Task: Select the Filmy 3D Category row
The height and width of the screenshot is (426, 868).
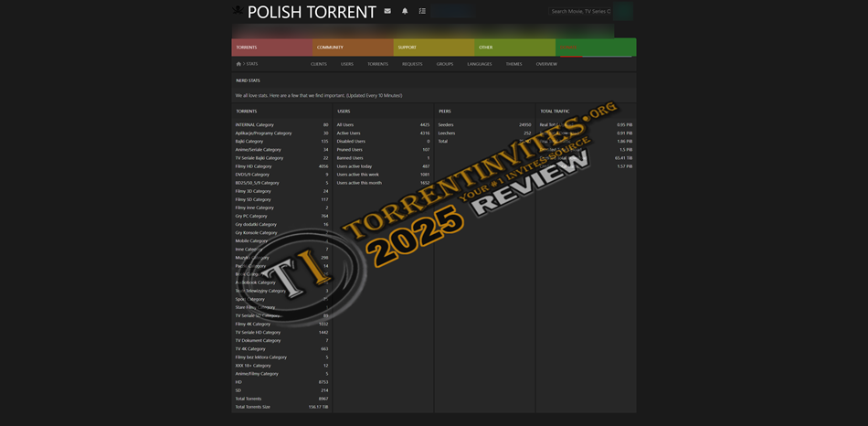Action: [x=281, y=191]
